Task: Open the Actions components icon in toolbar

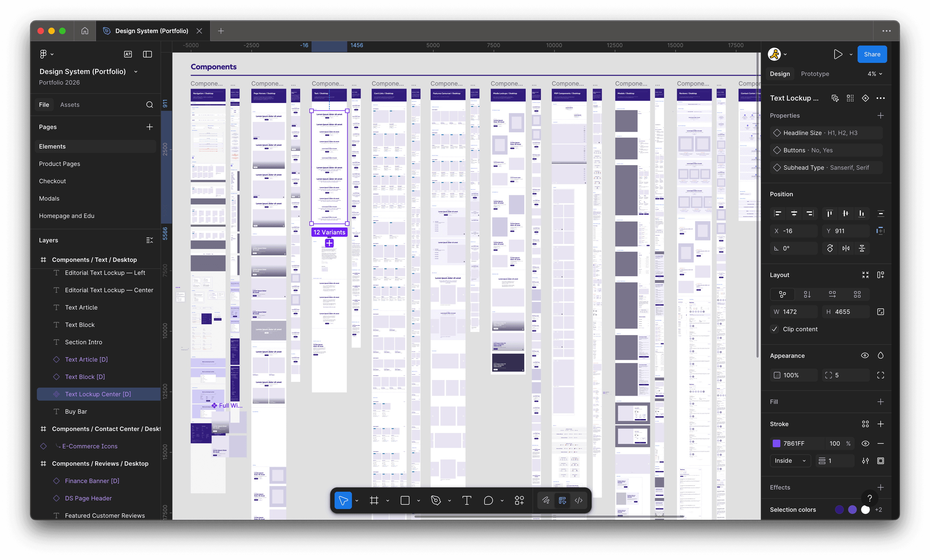Action: click(519, 500)
